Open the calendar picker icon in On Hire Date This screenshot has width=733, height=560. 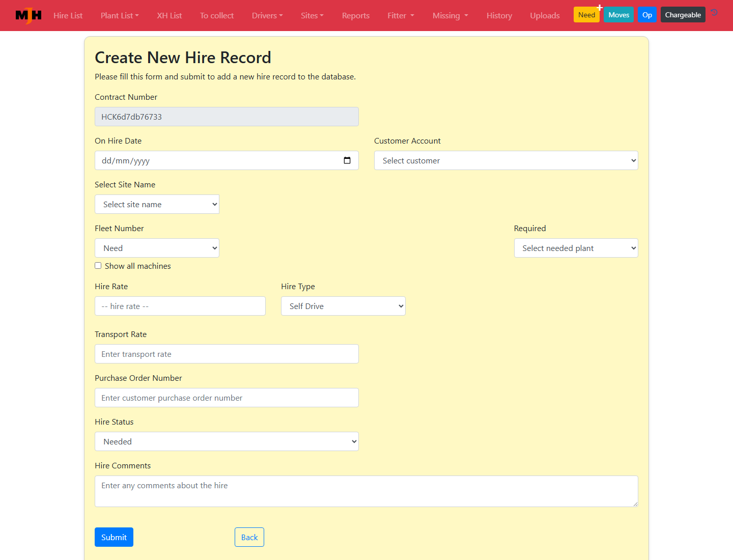pyautogui.click(x=347, y=160)
